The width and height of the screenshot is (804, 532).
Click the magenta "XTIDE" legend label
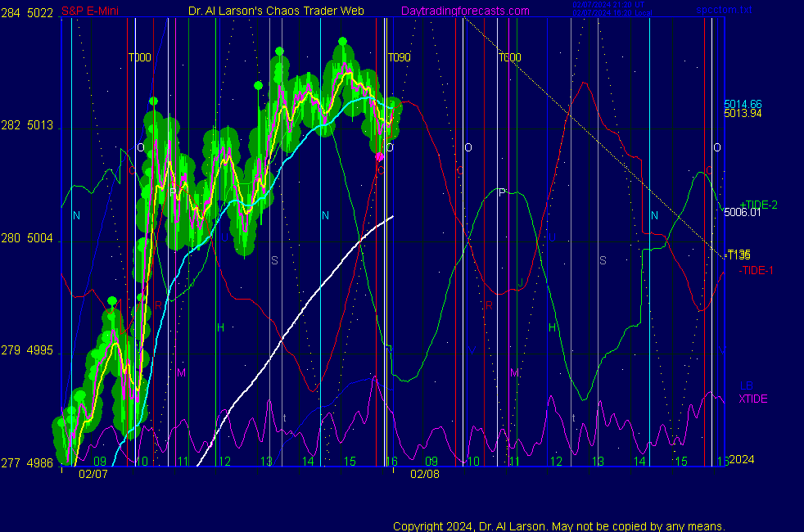pos(752,399)
